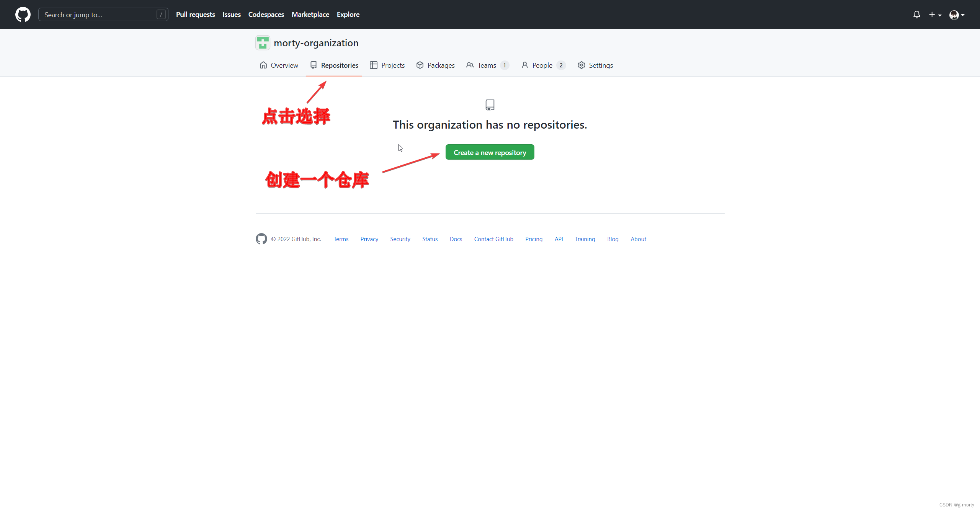Switch to the Overview tab
This screenshot has height=511, width=980.
279,65
